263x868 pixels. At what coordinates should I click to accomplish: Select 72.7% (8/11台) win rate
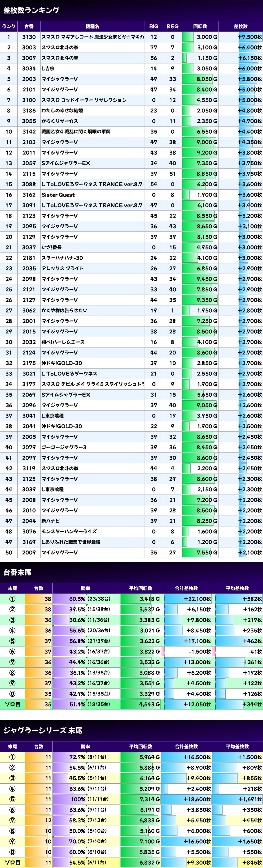point(88,757)
